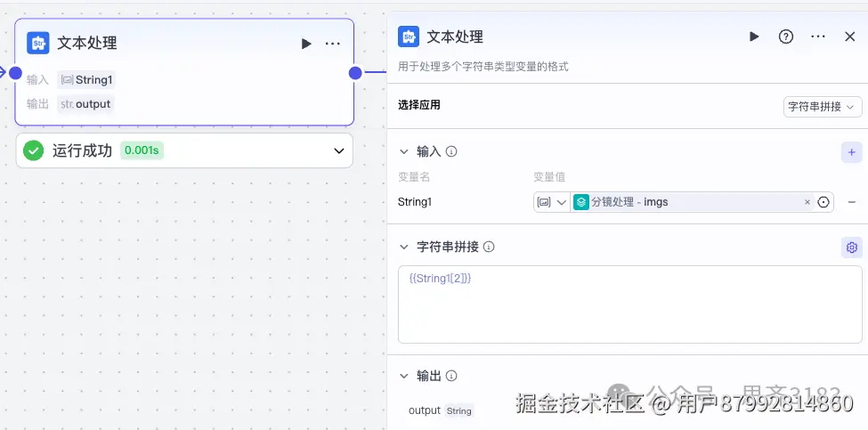Click the left input port of node
868x430 pixels.
click(x=15, y=72)
